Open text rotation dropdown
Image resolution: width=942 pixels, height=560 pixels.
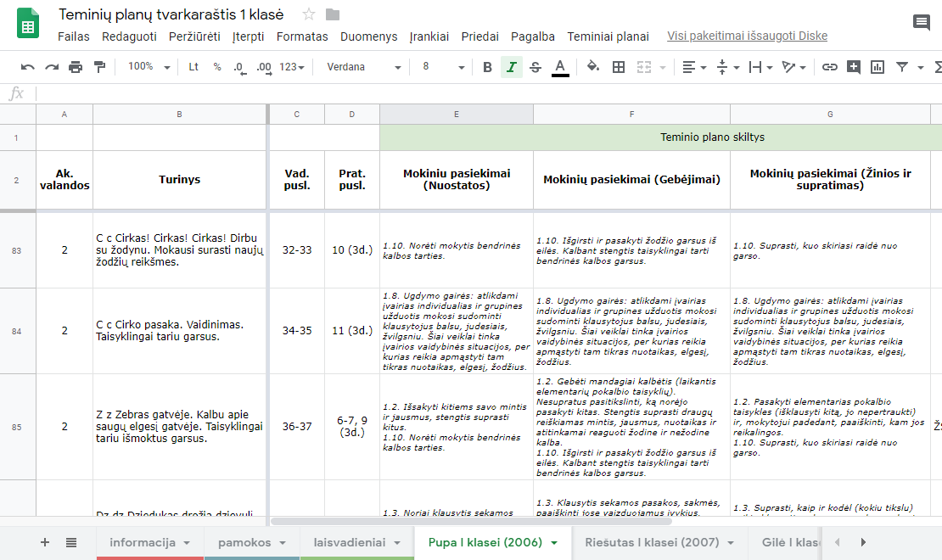793,67
